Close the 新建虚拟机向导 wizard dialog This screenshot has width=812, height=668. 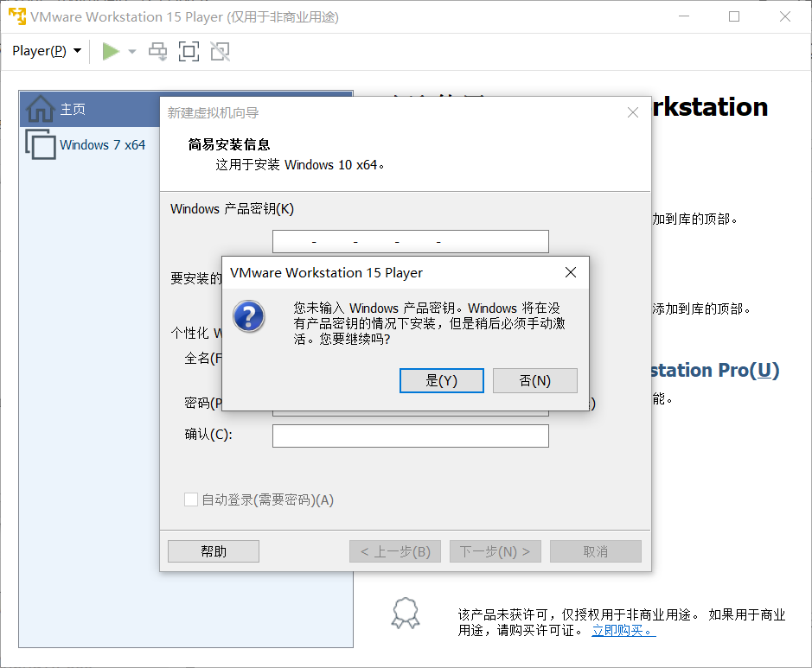pos(633,112)
